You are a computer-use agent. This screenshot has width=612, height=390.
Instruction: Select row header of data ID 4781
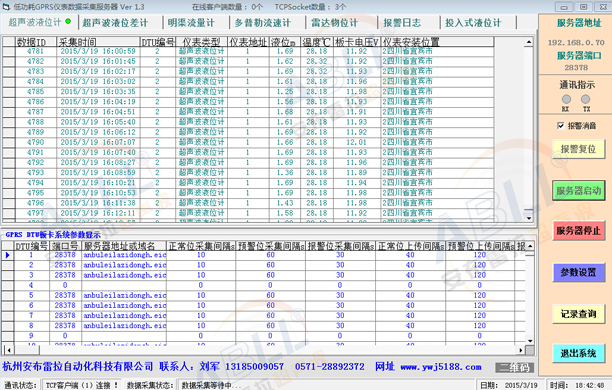[9, 52]
